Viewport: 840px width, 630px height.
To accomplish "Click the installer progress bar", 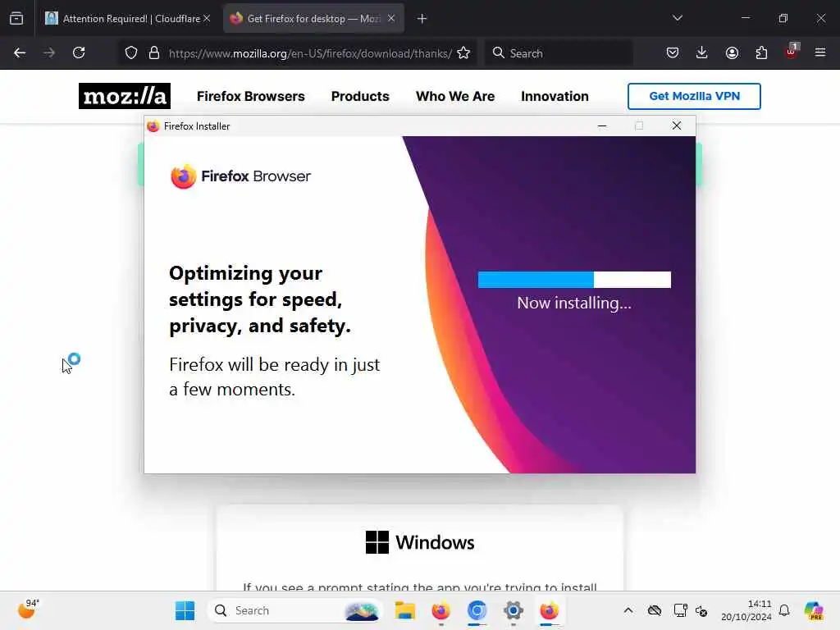I will pos(574,280).
